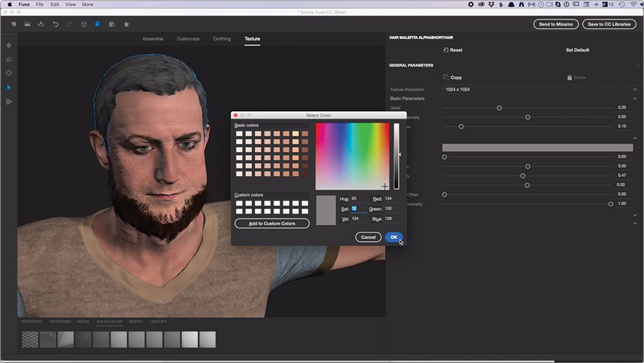This screenshot has width=644, height=363.
Task: Click the gray hair color bar swatch
Action: click(537, 148)
